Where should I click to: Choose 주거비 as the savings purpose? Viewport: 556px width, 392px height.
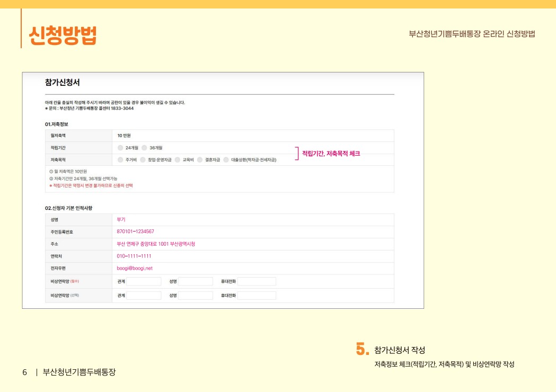coord(121,160)
